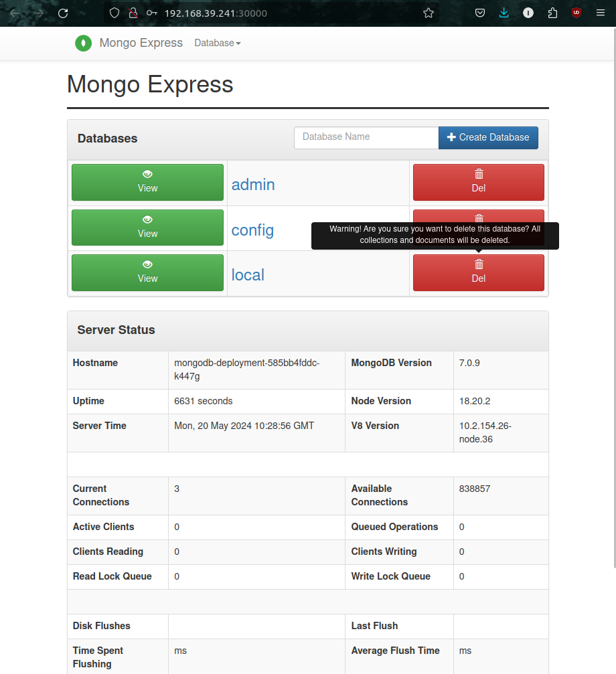Click the Server Time value
Image resolution: width=616 pixels, height=674 pixels.
pos(244,426)
